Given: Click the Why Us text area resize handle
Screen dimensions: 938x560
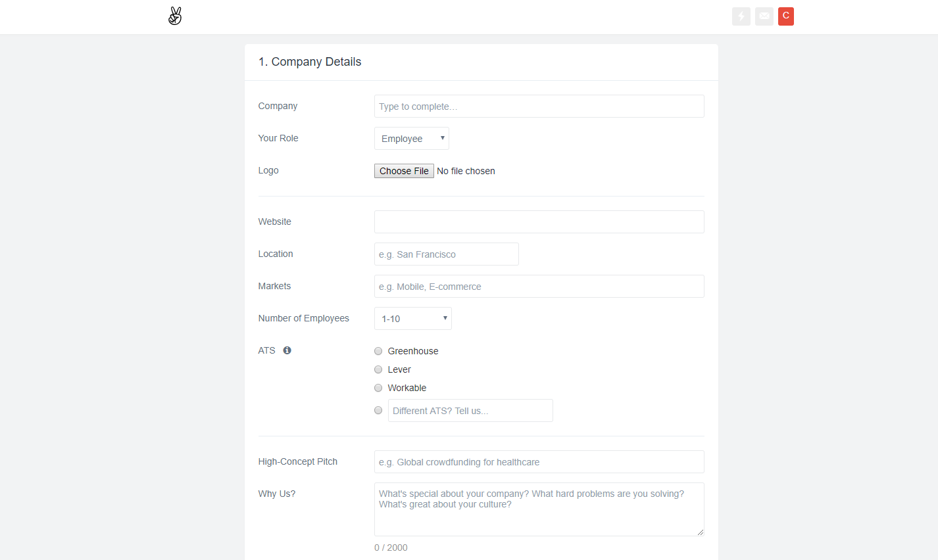Looking at the screenshot, I should (700, 532).
